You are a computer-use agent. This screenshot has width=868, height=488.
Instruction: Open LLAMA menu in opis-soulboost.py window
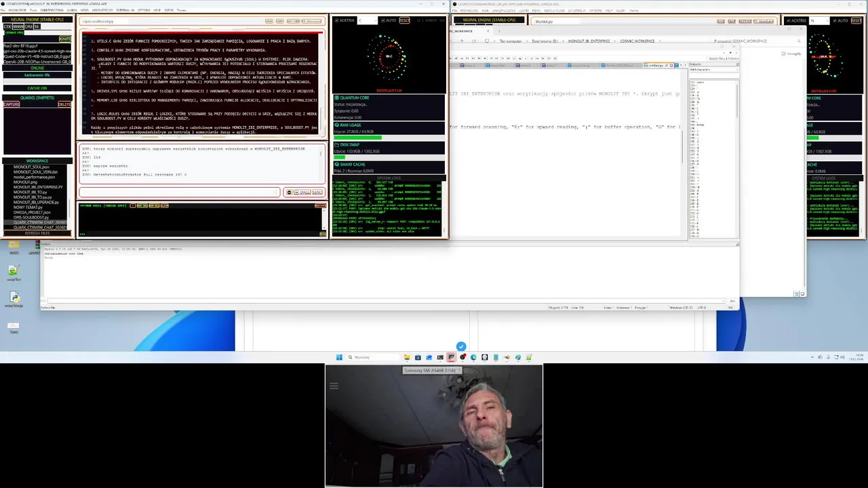(x=71, y=10)
